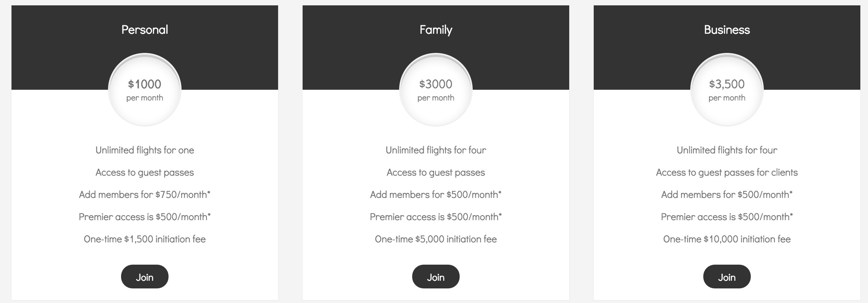Click the Personal plan heading

144,30
